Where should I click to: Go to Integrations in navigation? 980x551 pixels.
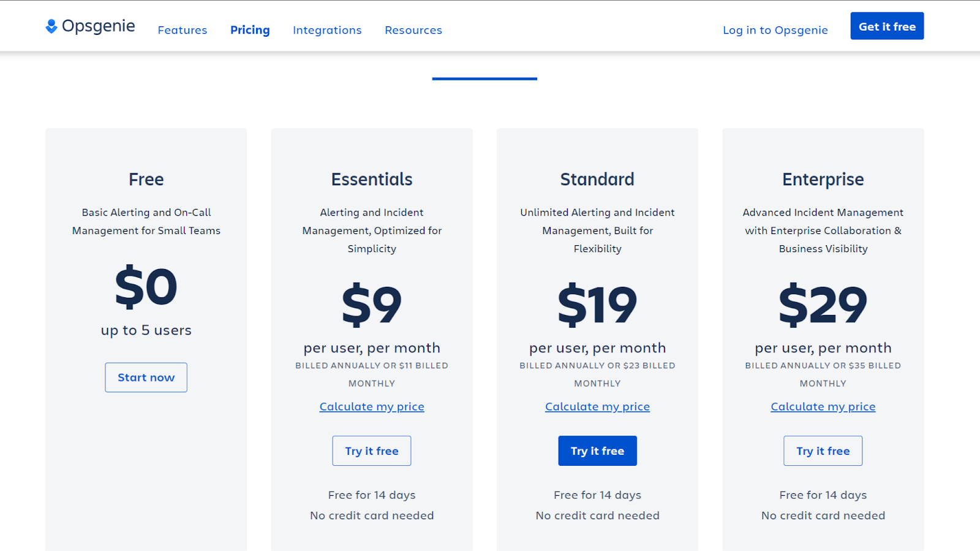[x=327, y=30]
